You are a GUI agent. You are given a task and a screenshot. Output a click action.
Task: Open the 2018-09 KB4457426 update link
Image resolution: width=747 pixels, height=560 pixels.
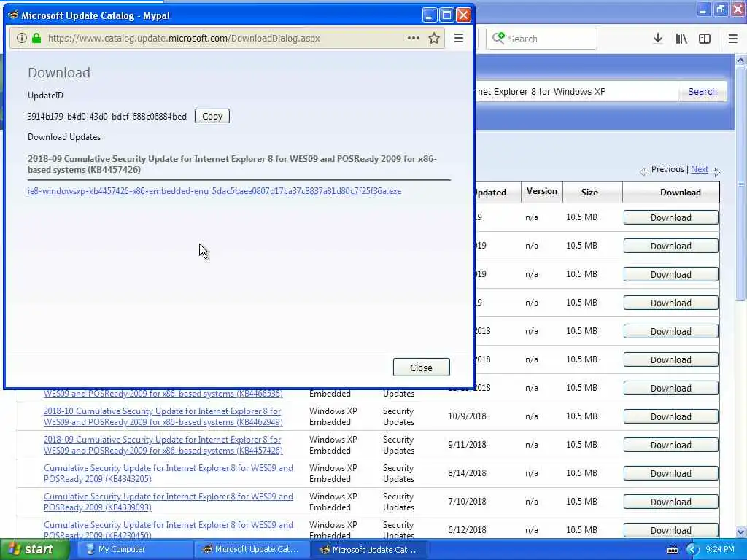(163, 446)
